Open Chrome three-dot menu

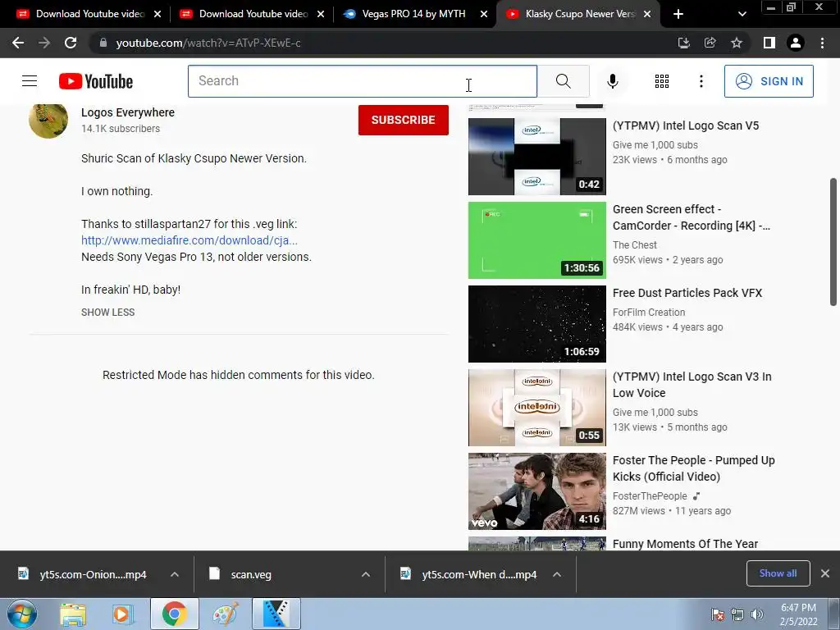tap(822, 43)
